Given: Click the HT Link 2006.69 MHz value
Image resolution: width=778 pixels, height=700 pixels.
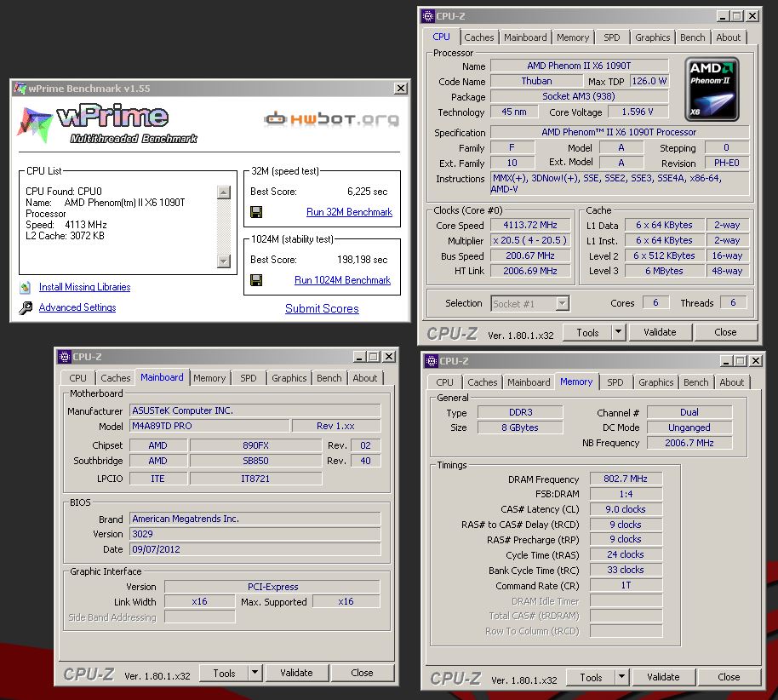Looking at the screenshot, I should (530, 271).
